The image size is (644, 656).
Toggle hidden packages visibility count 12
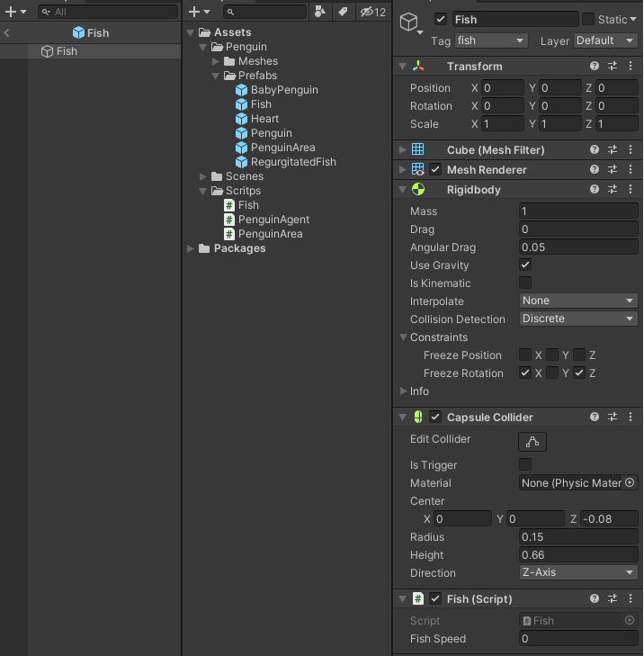point(373,12)
